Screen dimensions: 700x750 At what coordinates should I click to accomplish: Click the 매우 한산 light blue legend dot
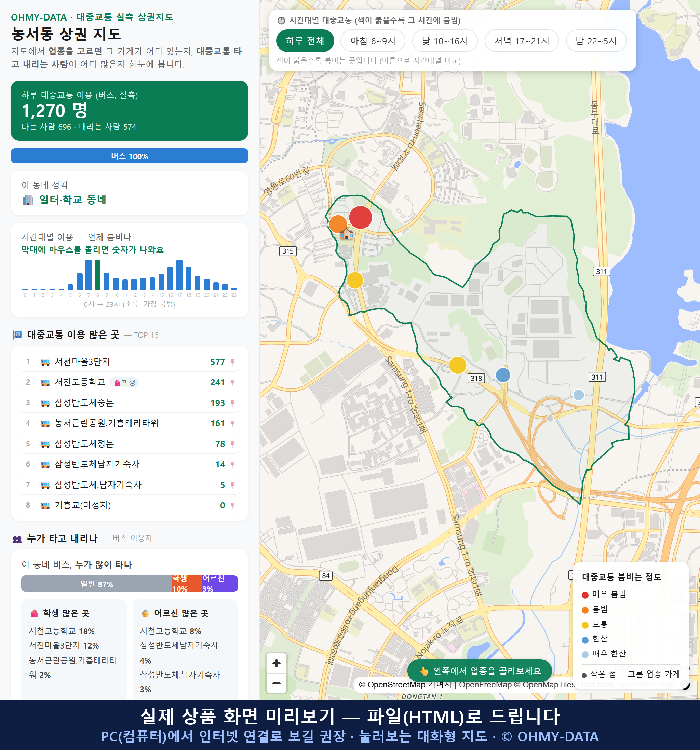pos(585,655)
